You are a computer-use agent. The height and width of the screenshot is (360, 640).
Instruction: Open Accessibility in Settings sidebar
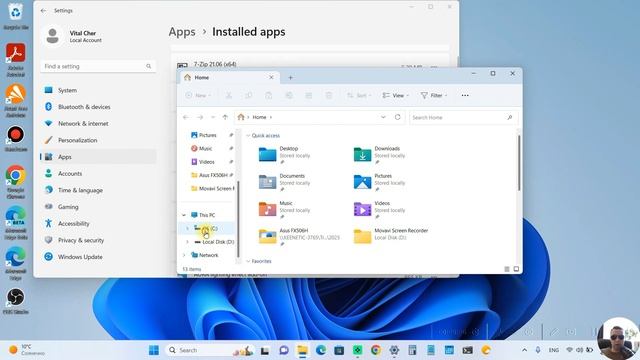98,224
